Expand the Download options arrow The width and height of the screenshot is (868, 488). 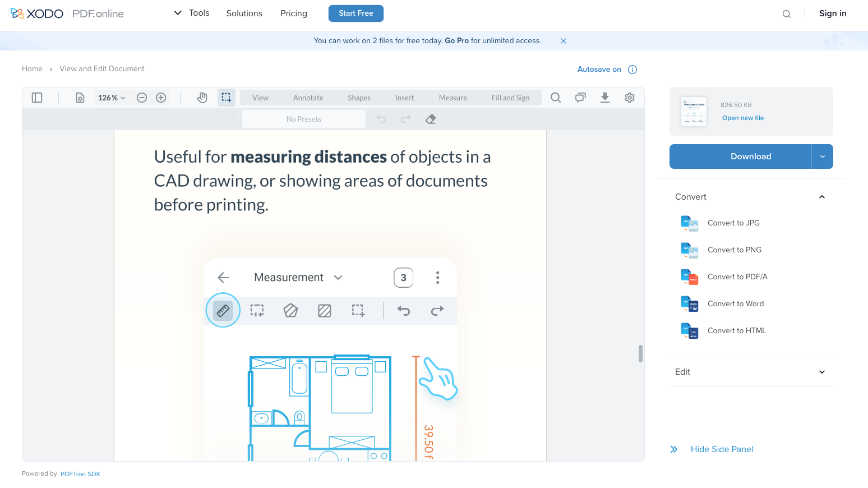(822, 156)
